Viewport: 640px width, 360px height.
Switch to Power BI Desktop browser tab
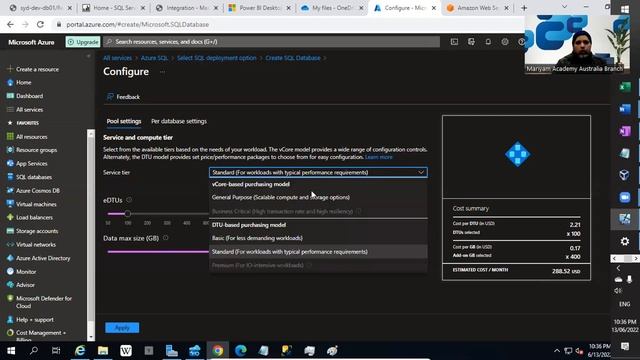pos(260,8)
